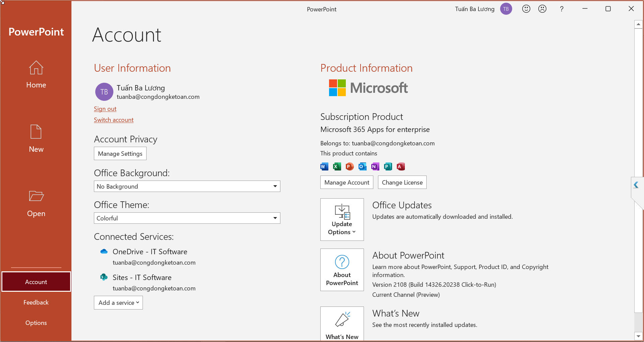The width and height of the screenshot is (644, 342).
Task: Open the Office Background dropdown
Action: pyautogui.click(x=187, y=186)
